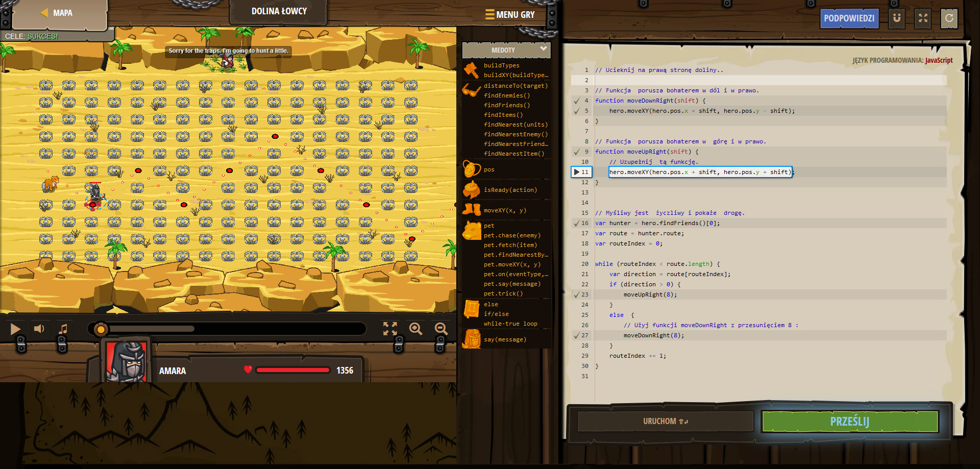Click the moveUpRight(8) line 23
980x469 pixels.
pyautogui.click(x=650, y=294)
